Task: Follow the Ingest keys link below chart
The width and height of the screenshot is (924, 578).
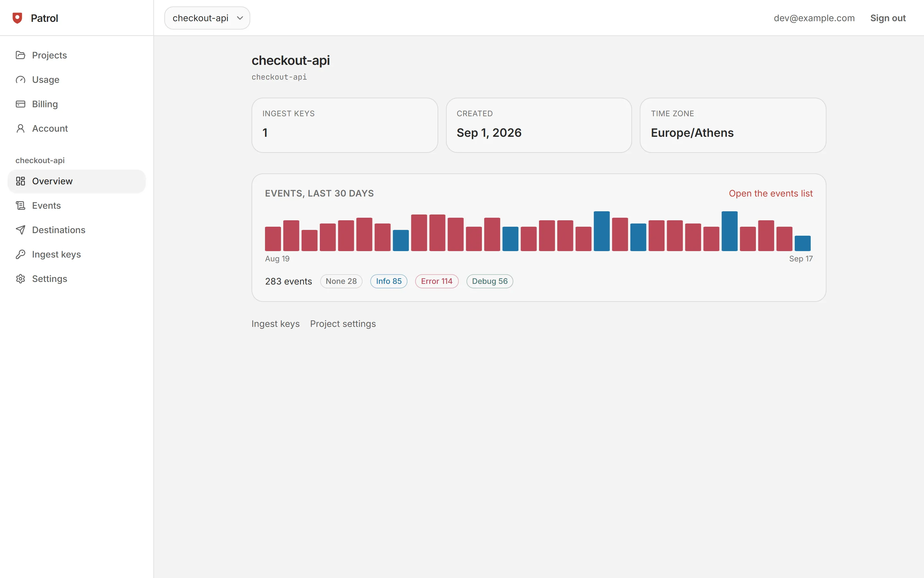Action: pyautogui.click(x=276, y=324)
